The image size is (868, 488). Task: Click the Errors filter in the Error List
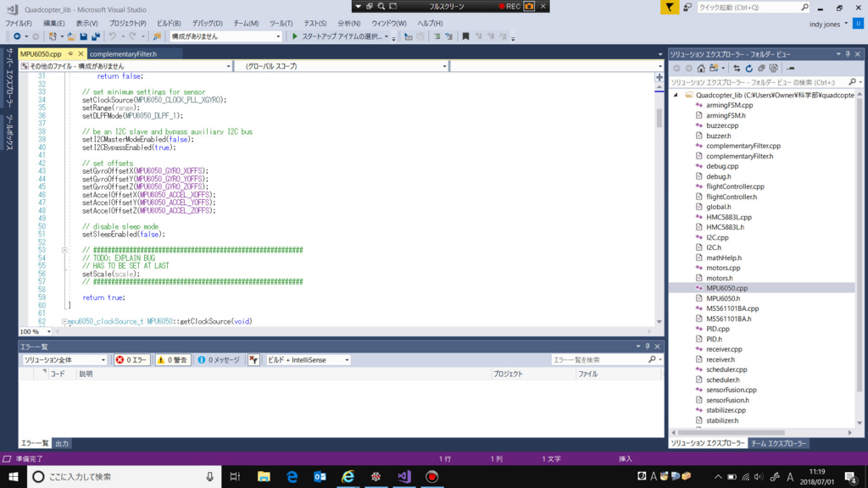(x=131, y=358)
